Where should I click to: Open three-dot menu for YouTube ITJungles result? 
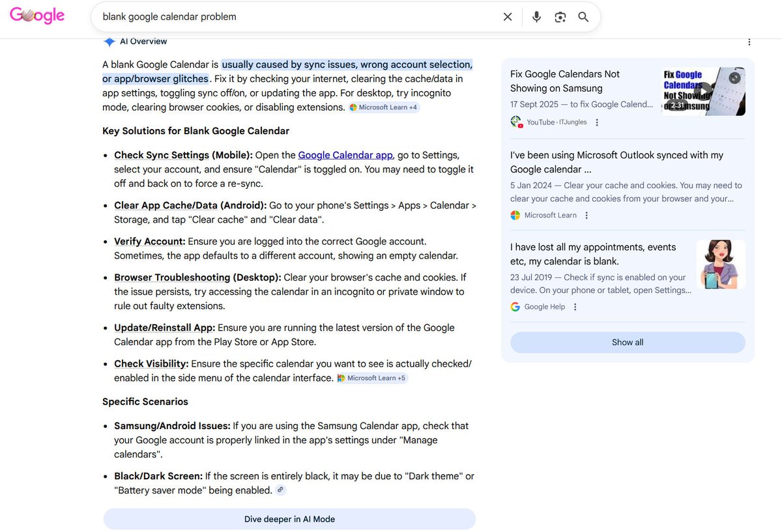[597, 122]
